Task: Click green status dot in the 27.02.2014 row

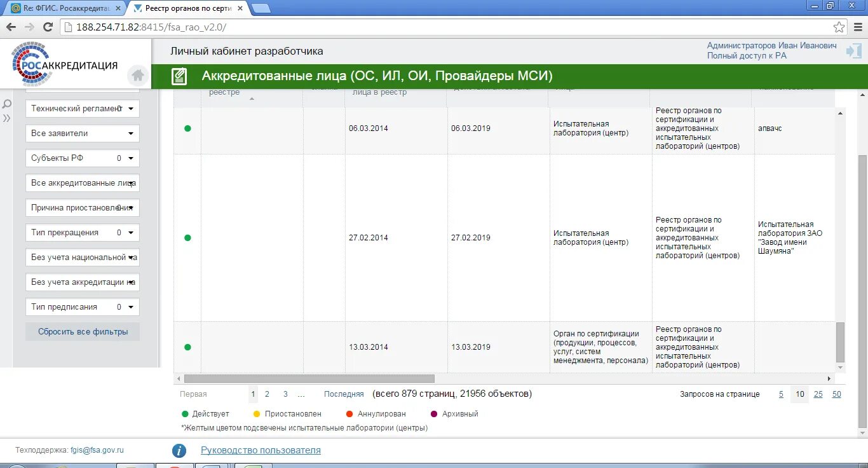Action: tap(187, 238)
